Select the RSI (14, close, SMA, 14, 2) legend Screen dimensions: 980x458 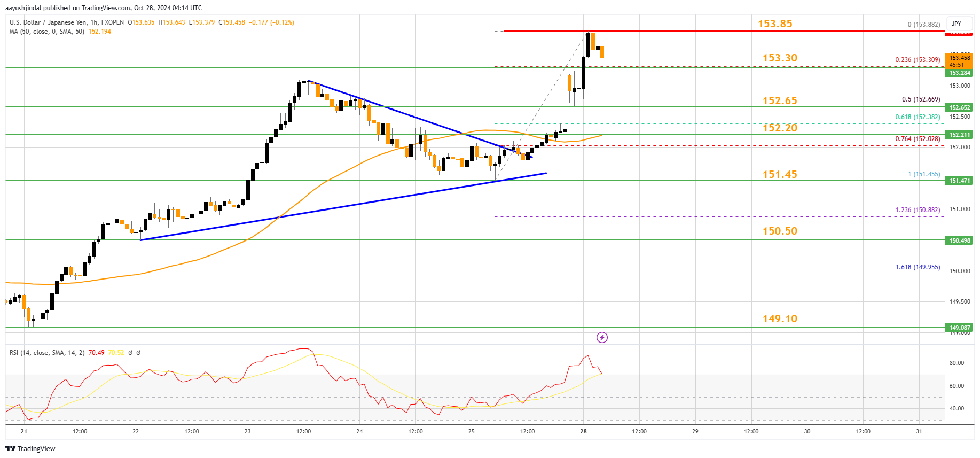pyautogui.click(x=47, y=353)
